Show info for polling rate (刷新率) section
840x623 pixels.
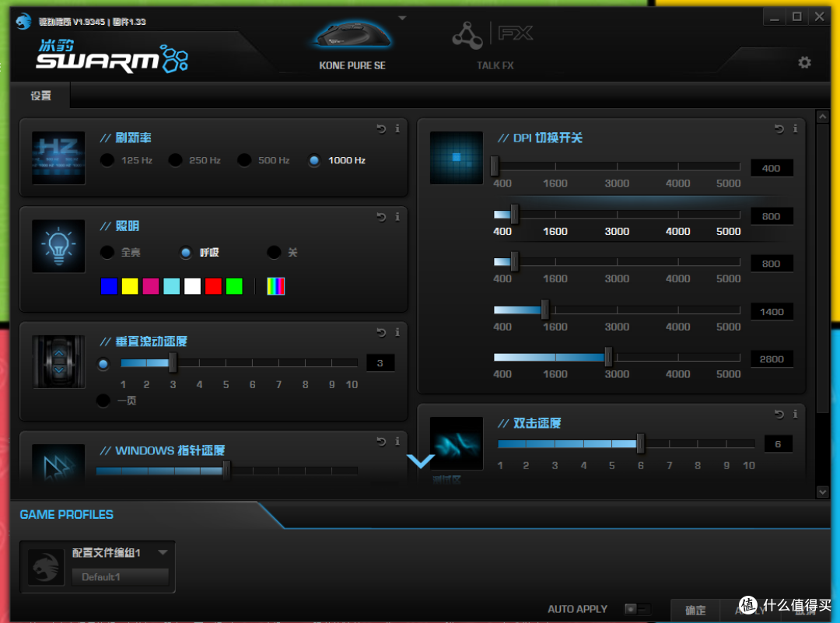[x=397, y=128]
